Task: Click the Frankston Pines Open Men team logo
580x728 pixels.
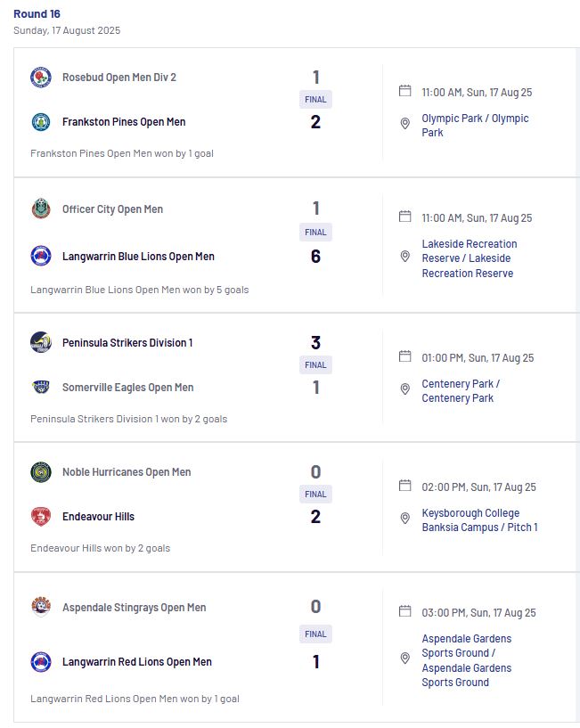Action: 41,122
